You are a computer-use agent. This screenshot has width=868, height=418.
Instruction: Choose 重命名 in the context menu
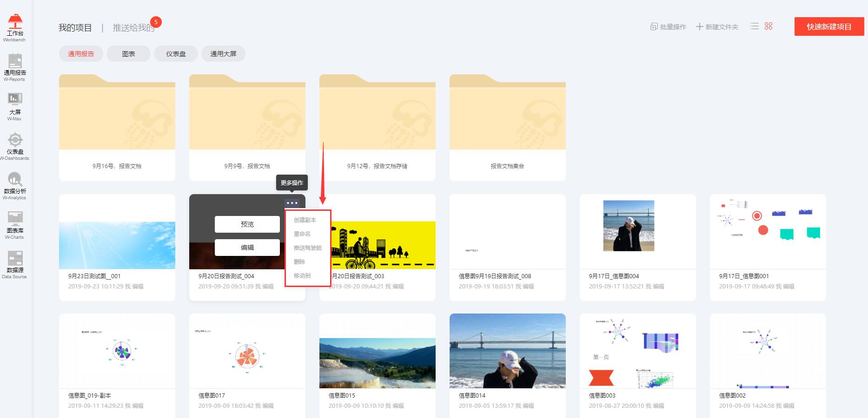pyautogui.click(x=302, y=234)
